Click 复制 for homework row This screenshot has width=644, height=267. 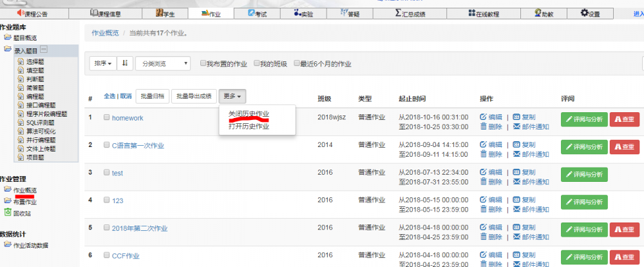click(x=524, y=117)
